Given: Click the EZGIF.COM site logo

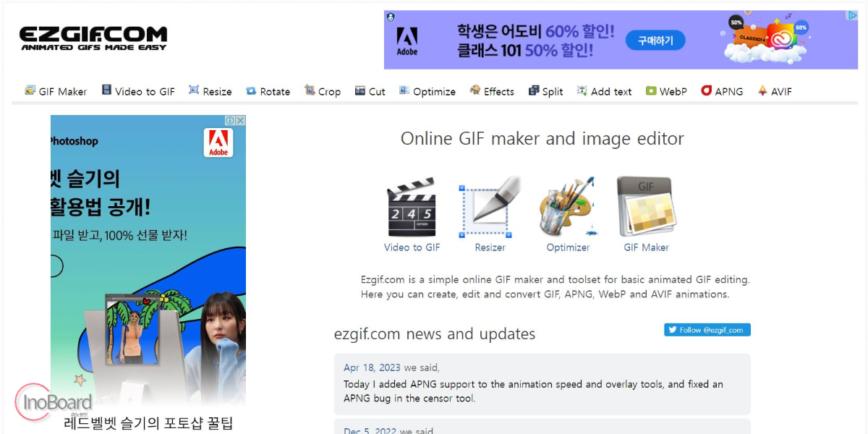Looking at the screenshot, I should 93,38.
